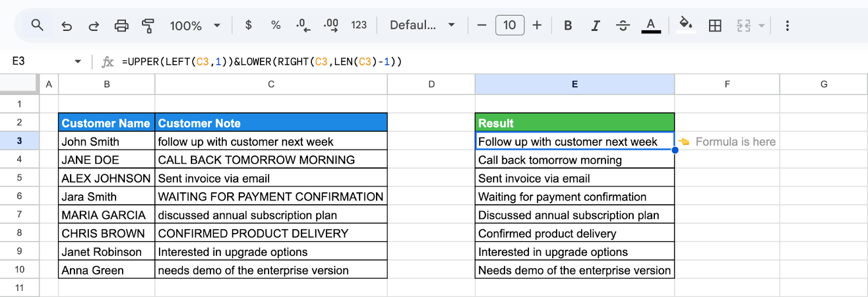Open the Default font dropdown
868x297 pixels.
(422, 25)
